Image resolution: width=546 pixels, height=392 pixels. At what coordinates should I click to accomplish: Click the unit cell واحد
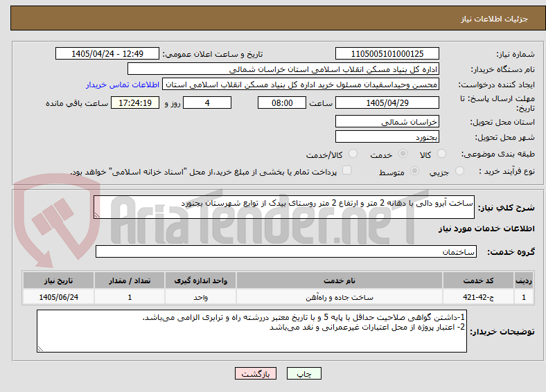(200, 297)
